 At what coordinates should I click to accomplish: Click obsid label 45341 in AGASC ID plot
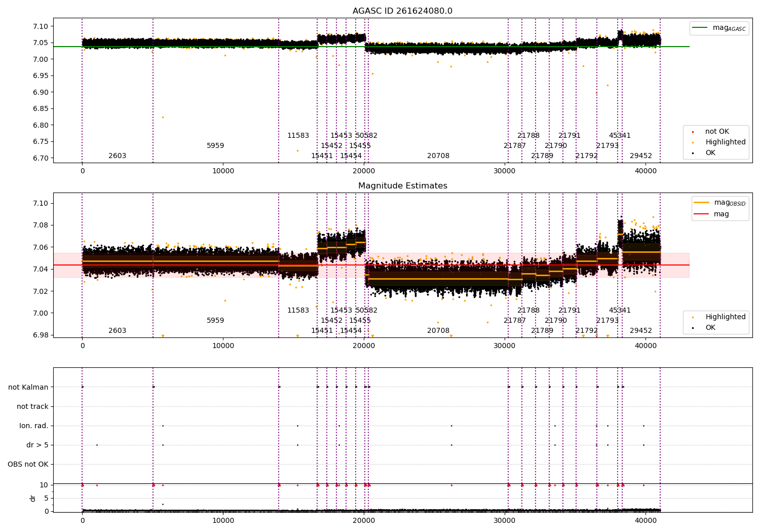(620, 136)
